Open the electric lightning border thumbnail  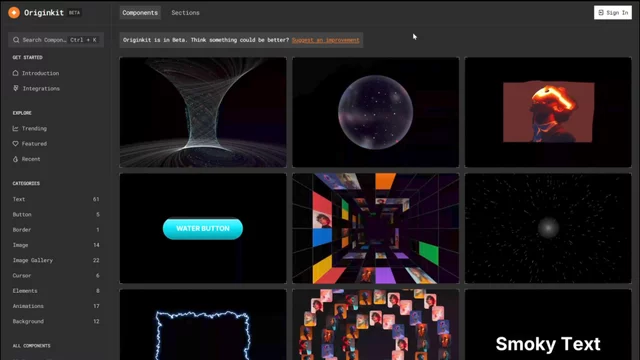tap(203, 325)
